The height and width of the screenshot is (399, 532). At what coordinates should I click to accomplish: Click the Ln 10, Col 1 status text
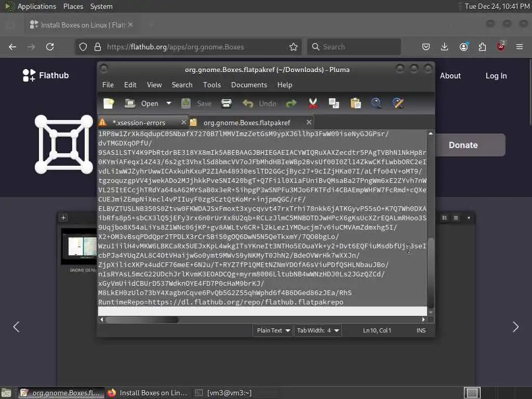(377, 330)
